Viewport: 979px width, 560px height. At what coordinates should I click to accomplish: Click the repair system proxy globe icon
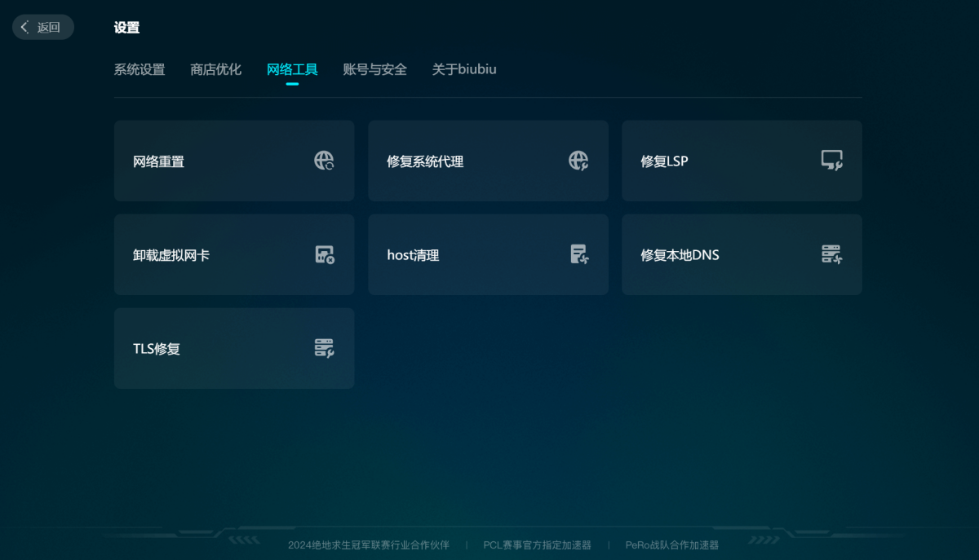(578, 161)
